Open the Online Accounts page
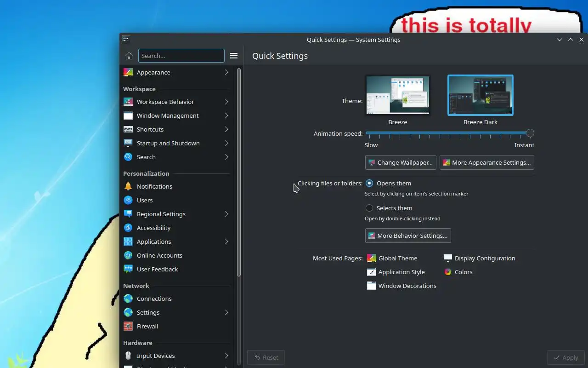Viewport: 588px width, 368px height. 177,255
